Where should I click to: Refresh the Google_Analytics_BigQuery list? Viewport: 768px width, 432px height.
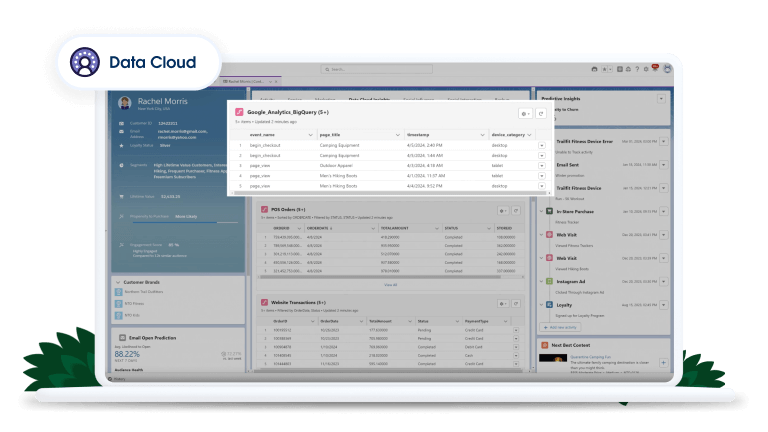pyautogui.click(x=541, y=114)
